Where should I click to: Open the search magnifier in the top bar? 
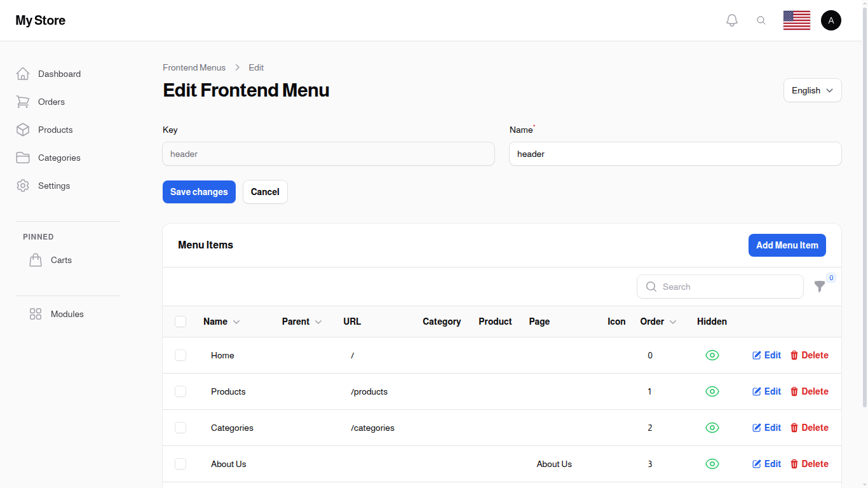pyautogui.click(x=761, y=20)
